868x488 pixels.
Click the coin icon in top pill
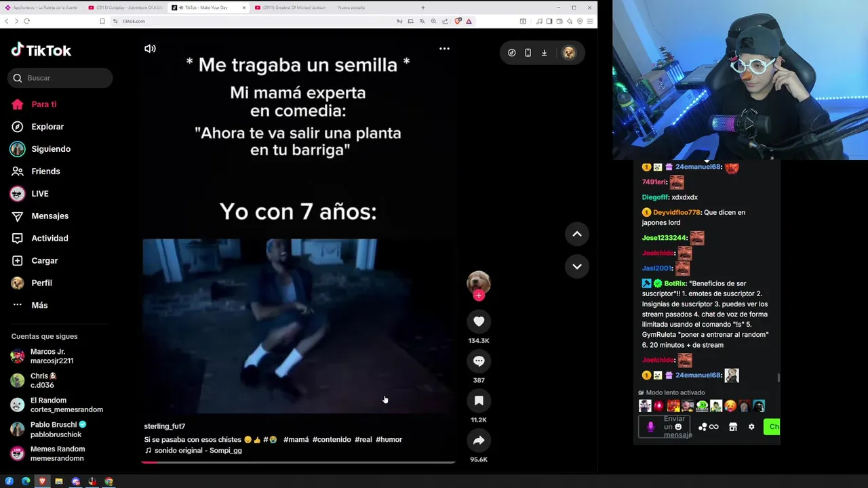(512, 53)
